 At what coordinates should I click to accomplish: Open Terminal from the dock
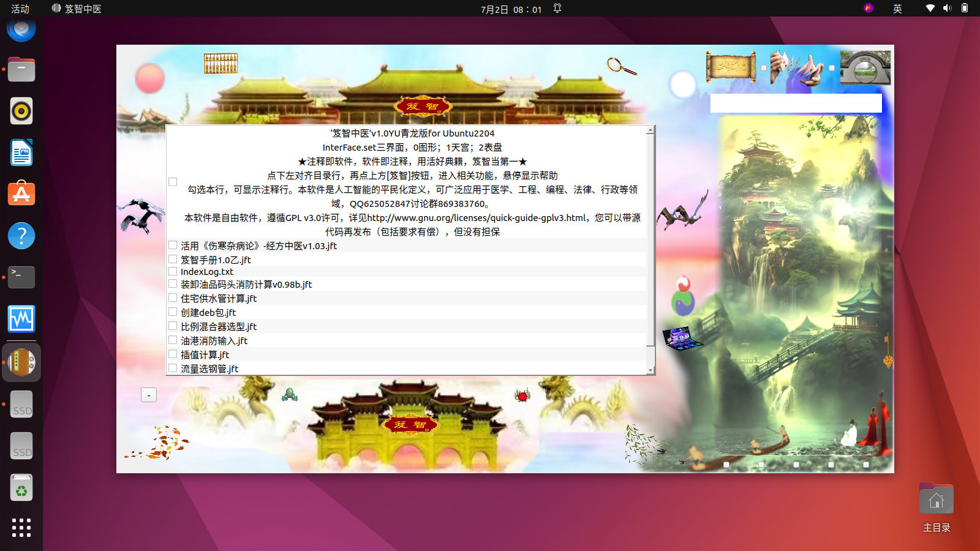21,277
